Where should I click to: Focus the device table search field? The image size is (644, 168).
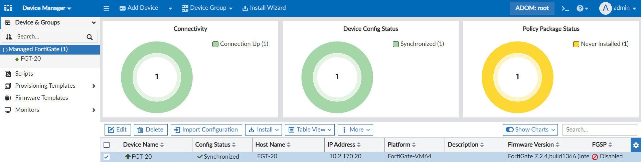[599, 130]
